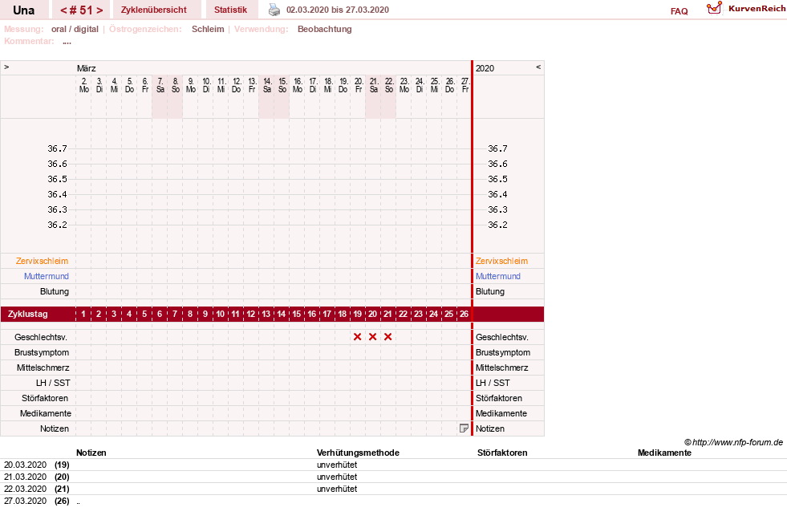Select the left Zervixschleim row label

(x=42, y=261)
